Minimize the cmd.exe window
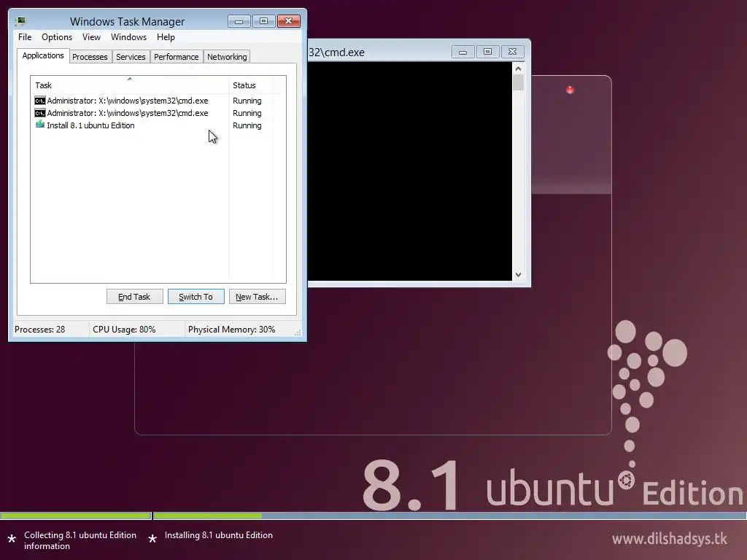747x560 pixels. pyautogui.click(x=462, y=52)
